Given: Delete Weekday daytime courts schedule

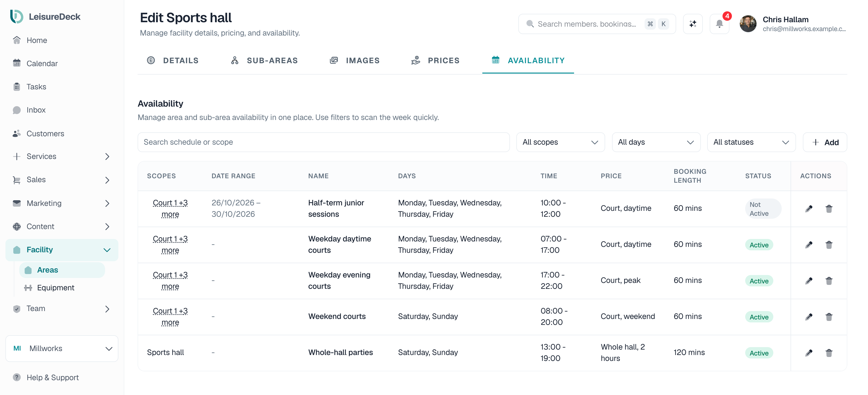Looking at the screenshot, I should (x=829, y=245).
